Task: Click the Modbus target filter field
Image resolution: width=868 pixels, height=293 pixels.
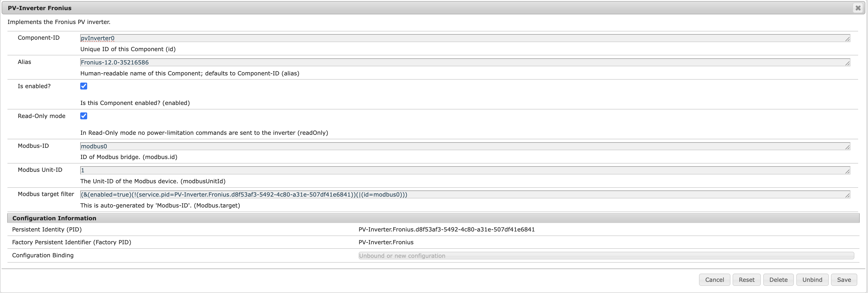Action: click(464, 195)
